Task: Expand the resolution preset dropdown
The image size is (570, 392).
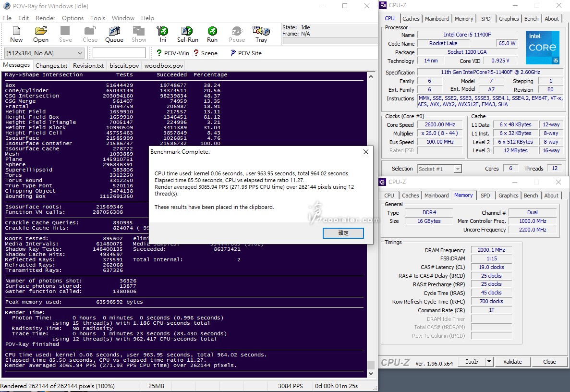Action: (x=80, y=53)
